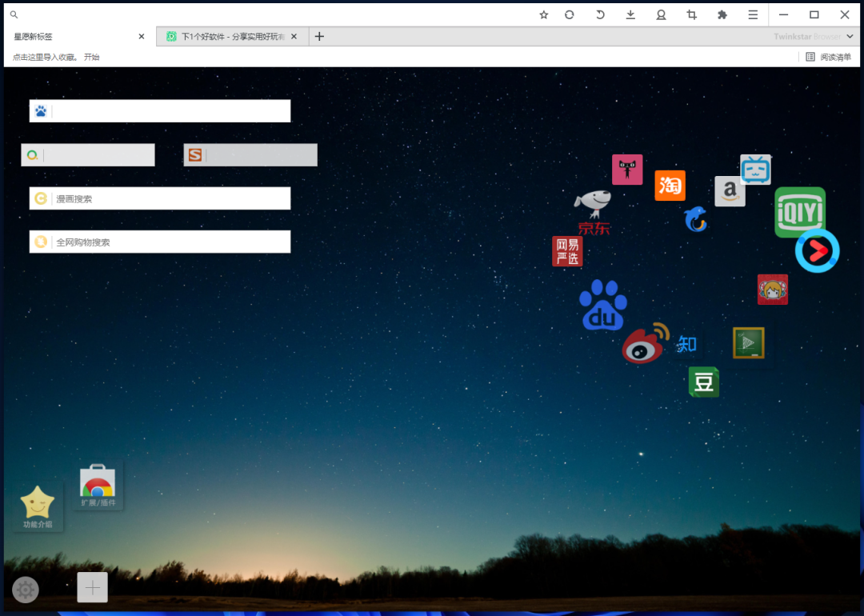Expand the tab list chevron near Twinkstar Browser

(850, 37)
